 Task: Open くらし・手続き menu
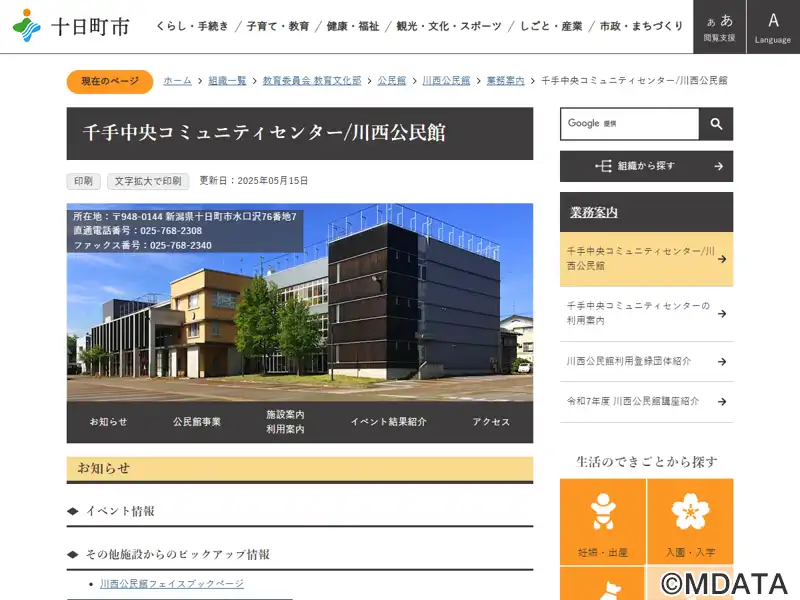[192, 26]
